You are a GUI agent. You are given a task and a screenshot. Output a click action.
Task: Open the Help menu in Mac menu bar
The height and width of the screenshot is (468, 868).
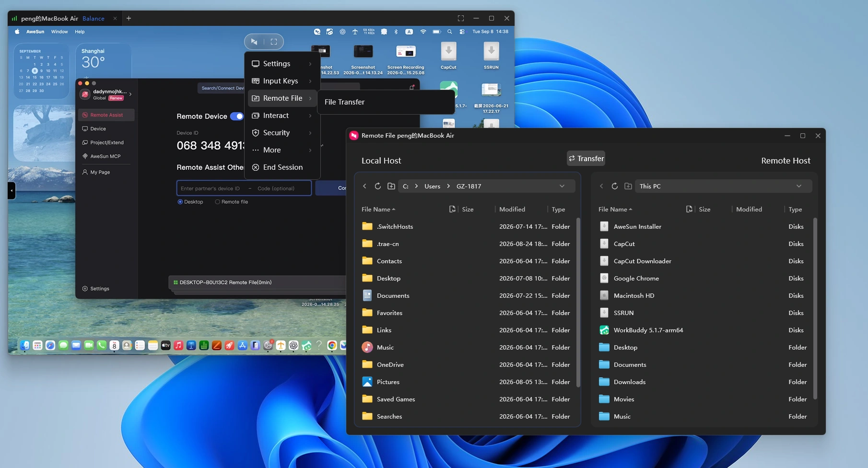[80, 32]
